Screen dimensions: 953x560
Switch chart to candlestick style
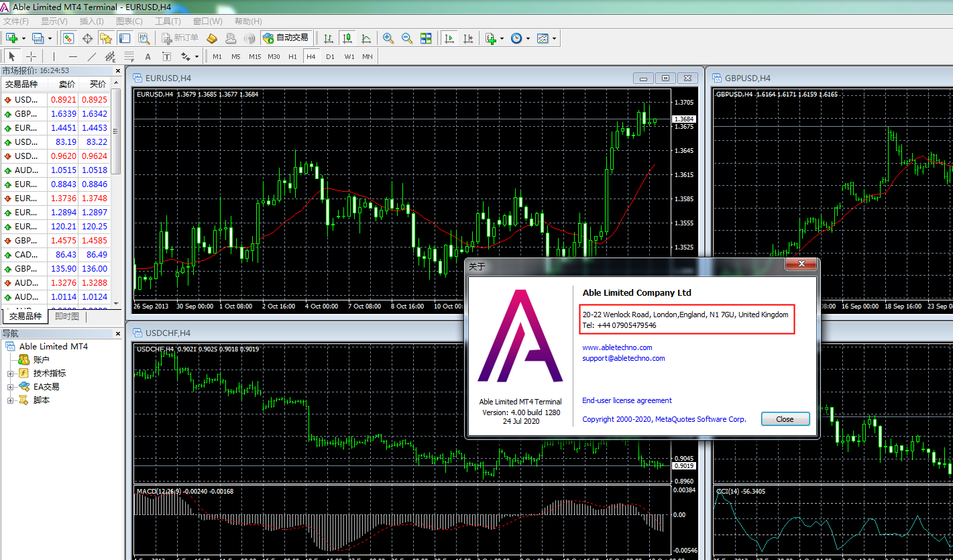coord(347,38)
